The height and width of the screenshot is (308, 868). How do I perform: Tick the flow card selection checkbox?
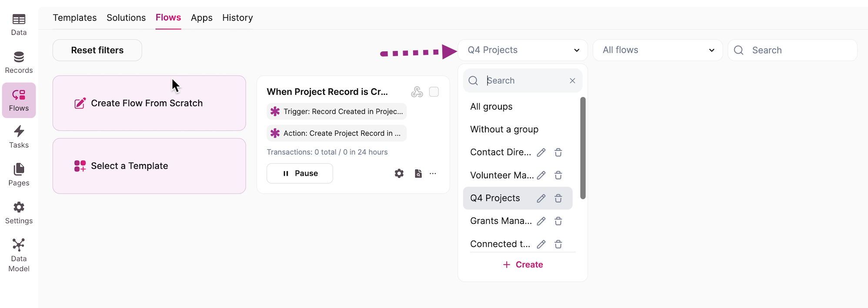(434, 92)
